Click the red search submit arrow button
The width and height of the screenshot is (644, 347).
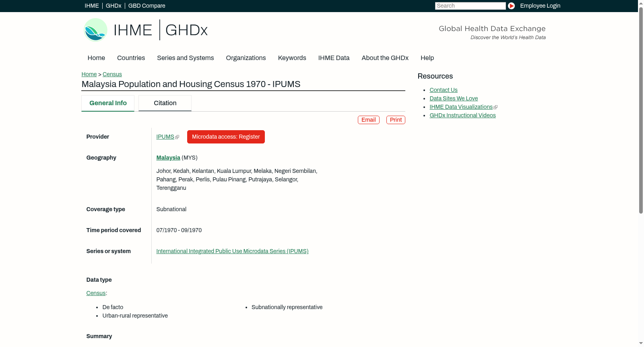[x=511, y=6]
